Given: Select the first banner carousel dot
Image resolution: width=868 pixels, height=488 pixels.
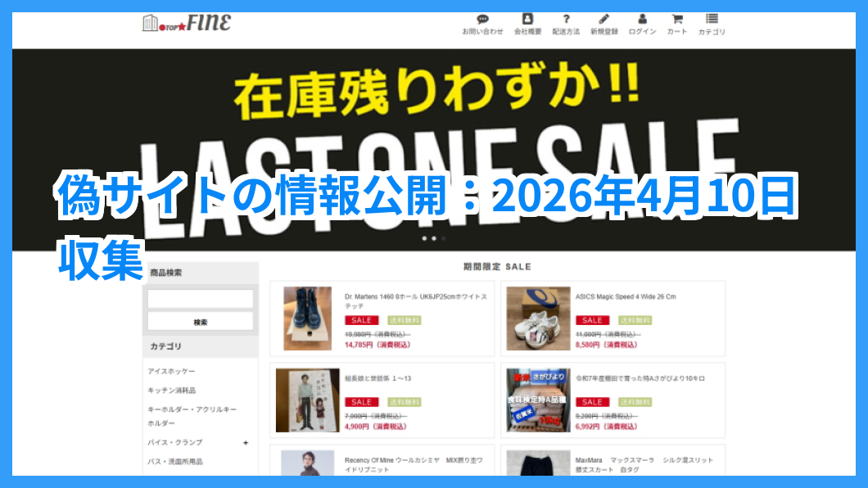Looking at the screenshot, I should click(424, 238).
